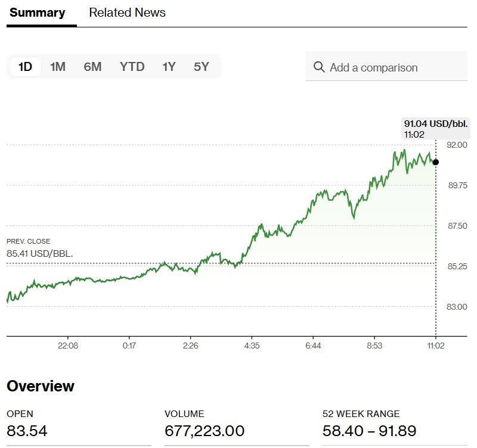This screenshot has width=477, height=448.
Task: Show the YTD chart range
Action: point(132,67)
